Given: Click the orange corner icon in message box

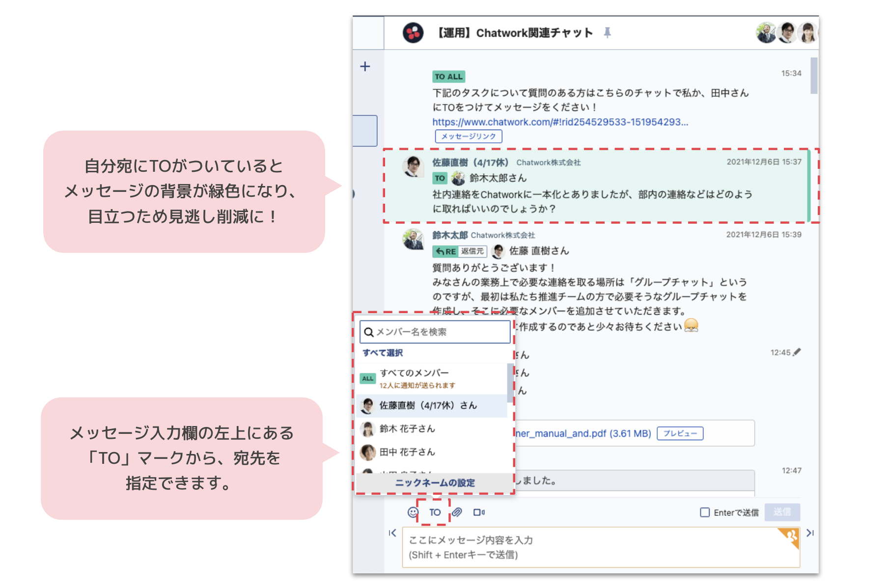Looking at the screenshot, I should [789, 538].
